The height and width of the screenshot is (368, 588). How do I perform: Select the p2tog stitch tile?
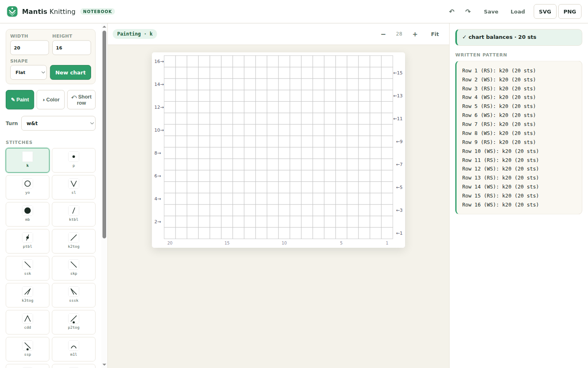[73, 322]
